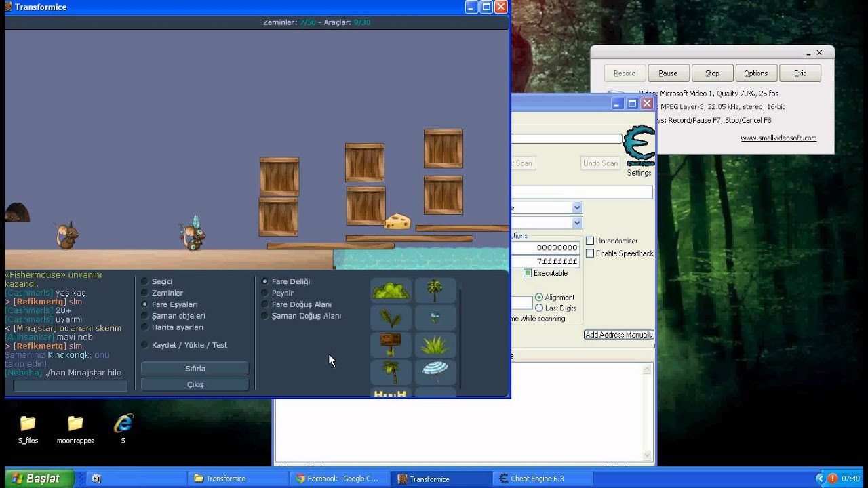The height and width of the screenshot is (488, 868).
Task: Click the Internet Explorer S desktop shortcut
Action: (x=123, y=430)
